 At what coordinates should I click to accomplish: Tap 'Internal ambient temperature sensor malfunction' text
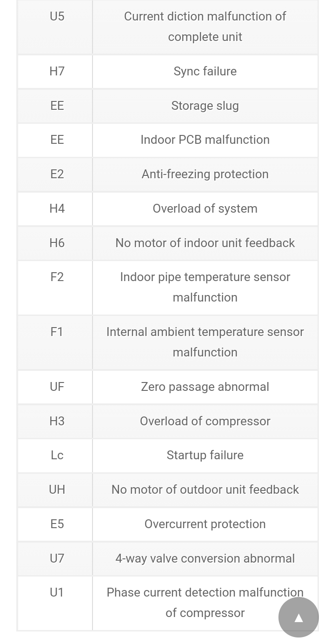205,342
